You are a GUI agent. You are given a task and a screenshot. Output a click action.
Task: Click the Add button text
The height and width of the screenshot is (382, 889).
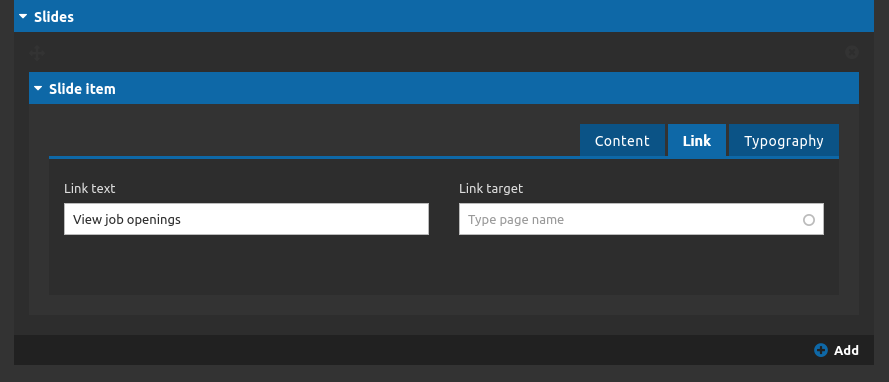click(846, 350)
